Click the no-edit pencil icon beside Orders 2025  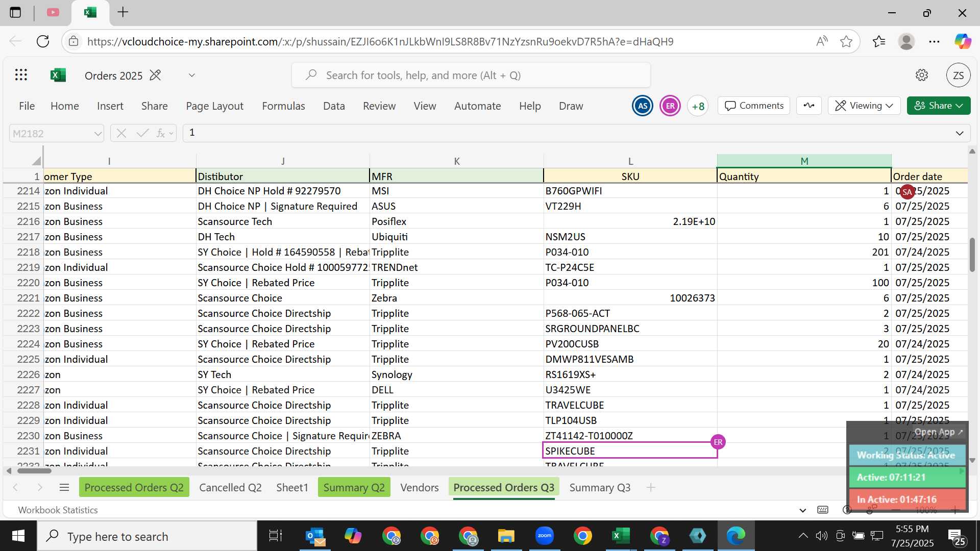click(155, 76)
